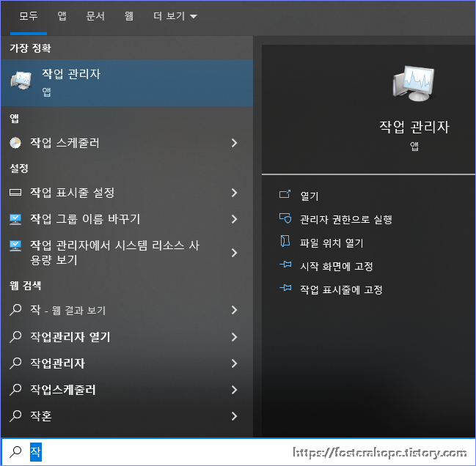Expand the 작 - 웹 결과 보기 arrow

234,310
